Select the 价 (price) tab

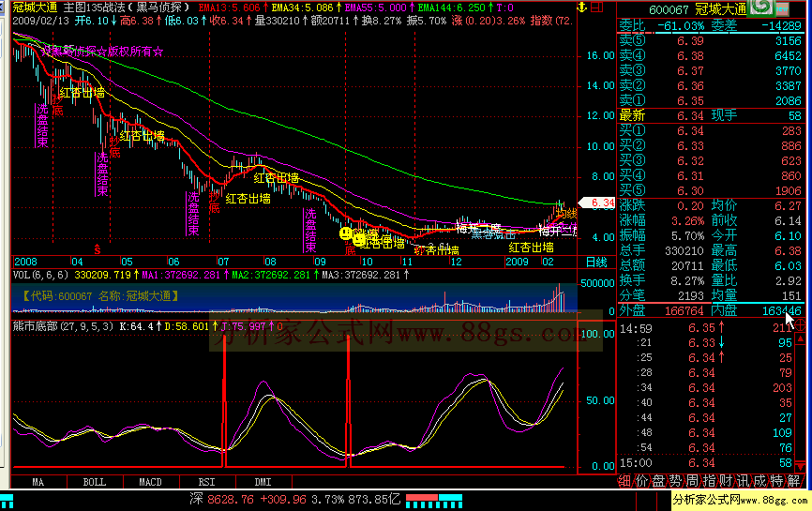tap(641, 481)
